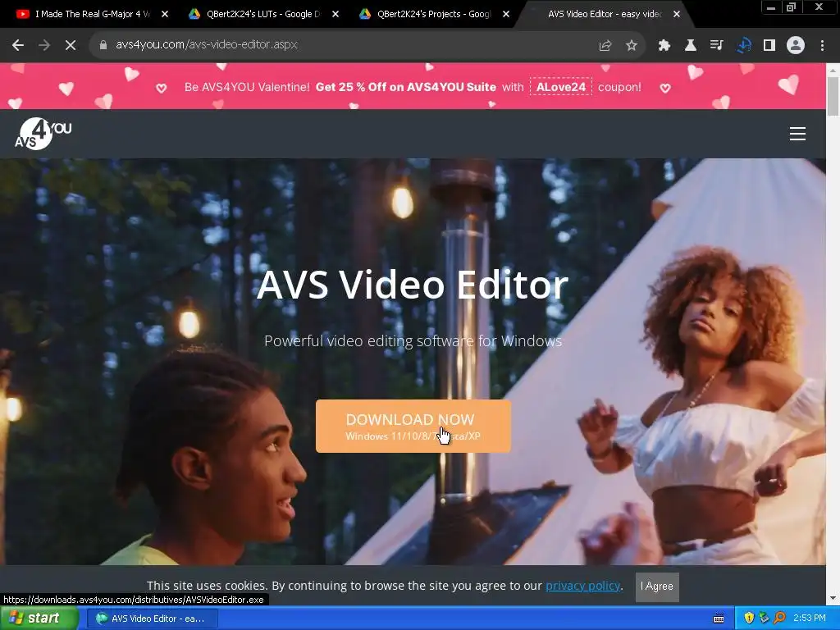The height and width of the screenshot is (630, 840).
Task: Click the AVS4YOU logo
Action: point(43,134)
